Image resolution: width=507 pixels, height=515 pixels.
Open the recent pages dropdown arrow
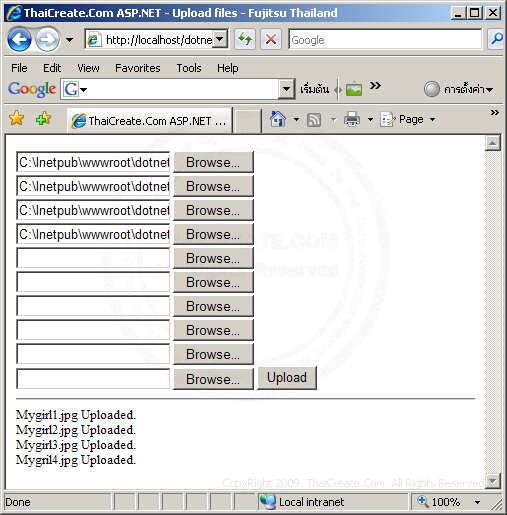69,40
